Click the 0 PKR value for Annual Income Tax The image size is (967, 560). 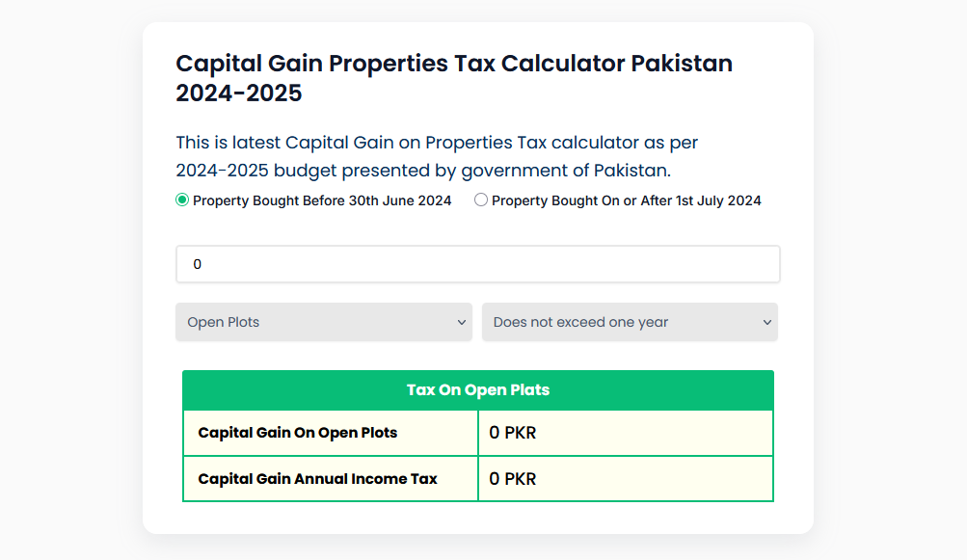513,479
